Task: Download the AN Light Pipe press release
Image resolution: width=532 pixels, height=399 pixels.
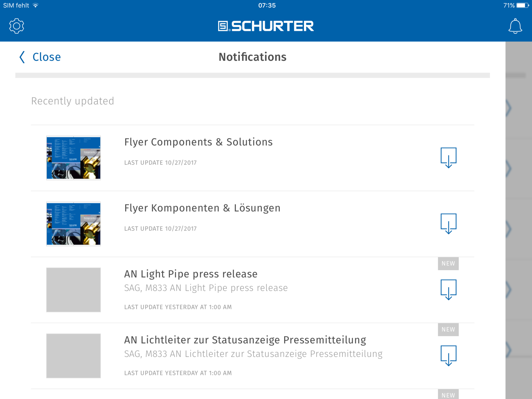Action: coord(448,290)
